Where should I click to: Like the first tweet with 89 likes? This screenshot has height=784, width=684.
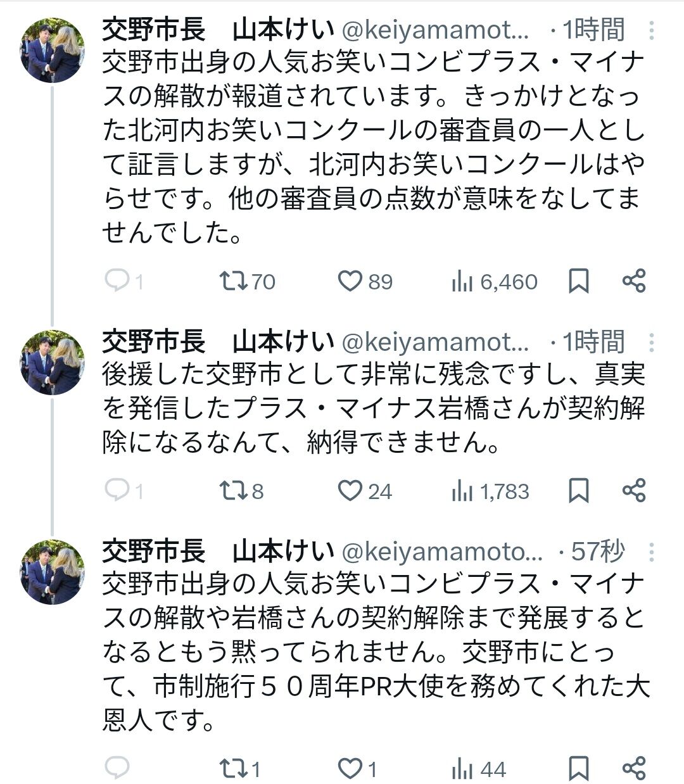point(350,281)
